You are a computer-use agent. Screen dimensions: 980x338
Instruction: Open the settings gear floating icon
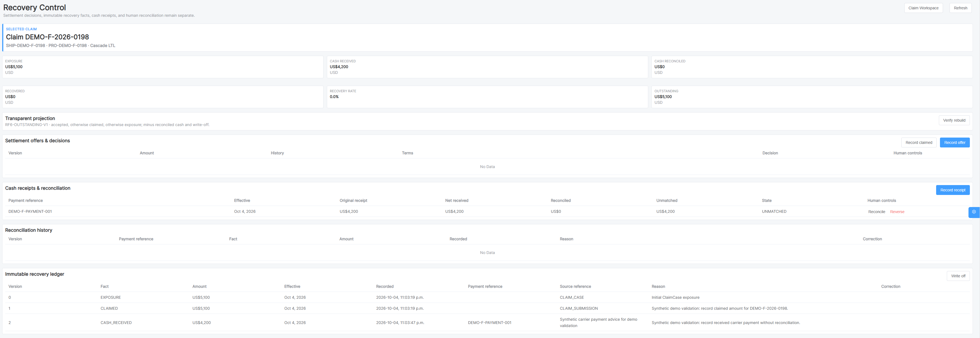(974, 212)
